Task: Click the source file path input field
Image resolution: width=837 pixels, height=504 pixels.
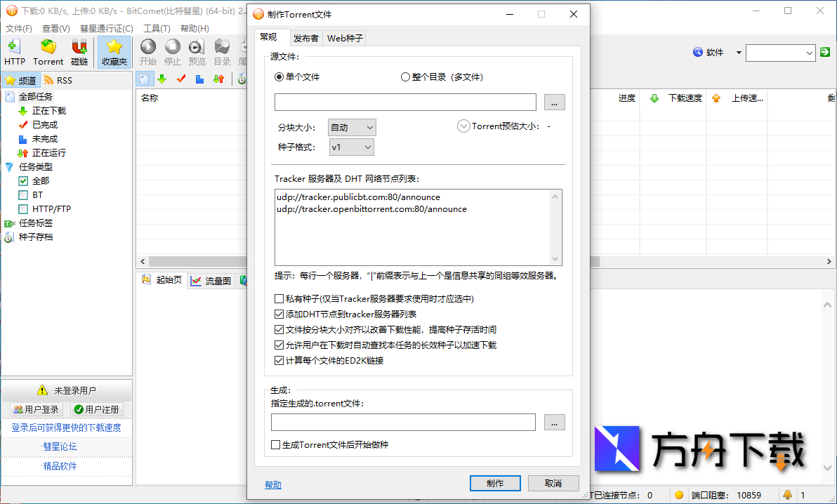Action: (405, 102)
